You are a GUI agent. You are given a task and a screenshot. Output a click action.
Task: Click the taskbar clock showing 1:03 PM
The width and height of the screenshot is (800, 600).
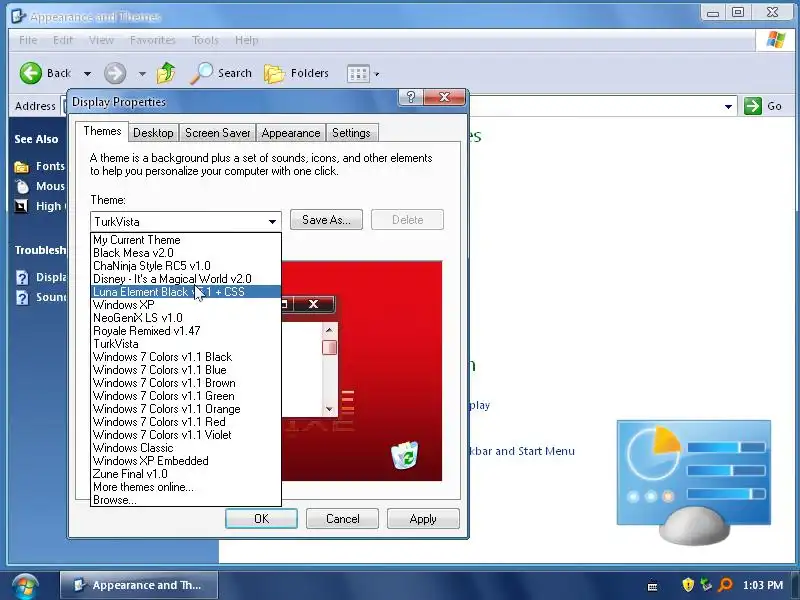[x=763, y=585]
